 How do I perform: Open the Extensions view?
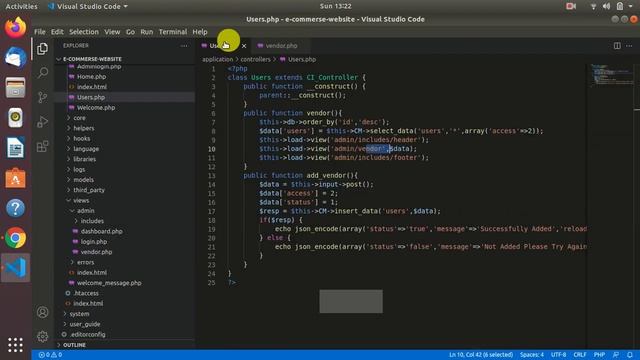pos(42,146)
